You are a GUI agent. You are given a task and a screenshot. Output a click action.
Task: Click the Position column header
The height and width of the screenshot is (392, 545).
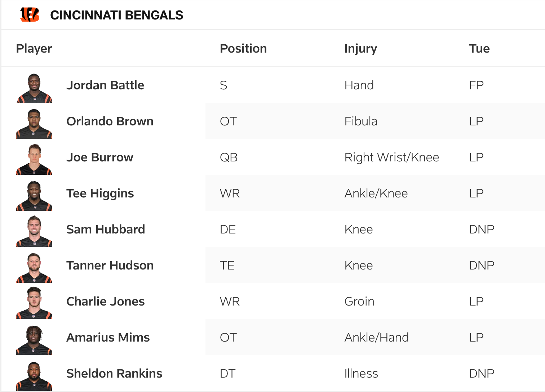pos(243,49)
